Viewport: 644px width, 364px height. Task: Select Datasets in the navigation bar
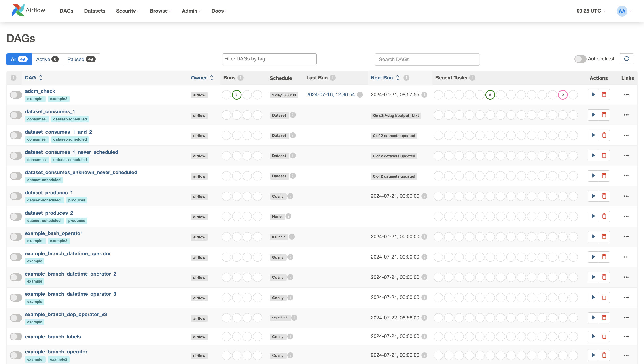pyautogui.click(x=95, y=11)
